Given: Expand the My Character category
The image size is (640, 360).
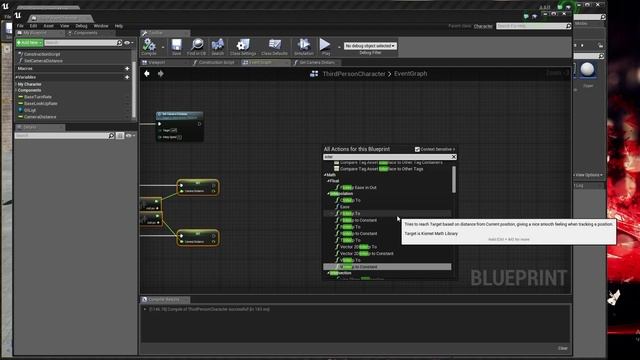Looking at the screenshot, I should (17, 84).
